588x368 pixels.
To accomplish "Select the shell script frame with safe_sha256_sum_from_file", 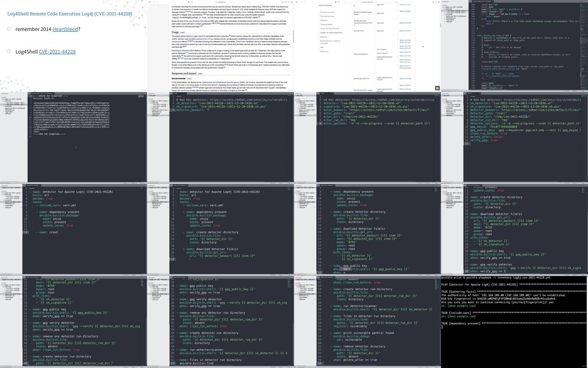I will point(514,46).
